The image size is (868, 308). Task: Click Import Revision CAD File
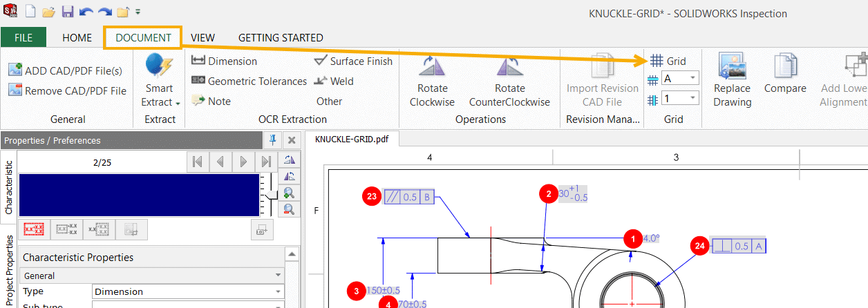click(x=603, y=81)
